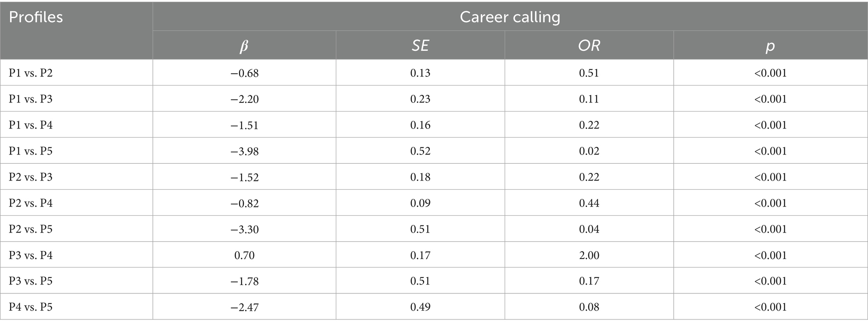
Task: Select the positive β value 0.70
Action: [x=244, y=255]
